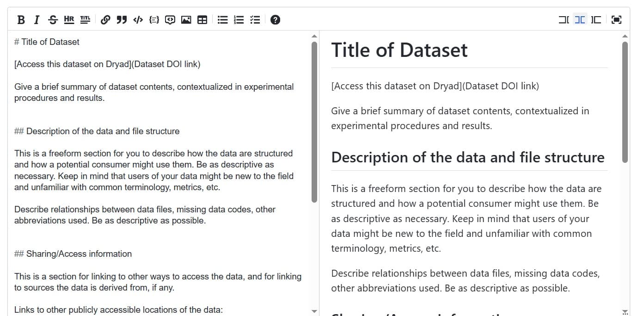Click '## Description of the data and file structure' in editor
Image resolution: width=644 pixels, height=316 pixels.
[97, 131]
